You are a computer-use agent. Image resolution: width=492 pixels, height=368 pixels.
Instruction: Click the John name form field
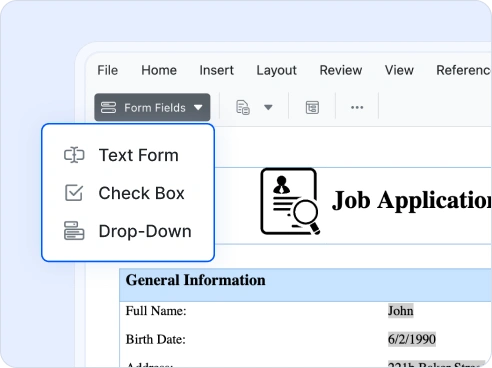(401, 311)
